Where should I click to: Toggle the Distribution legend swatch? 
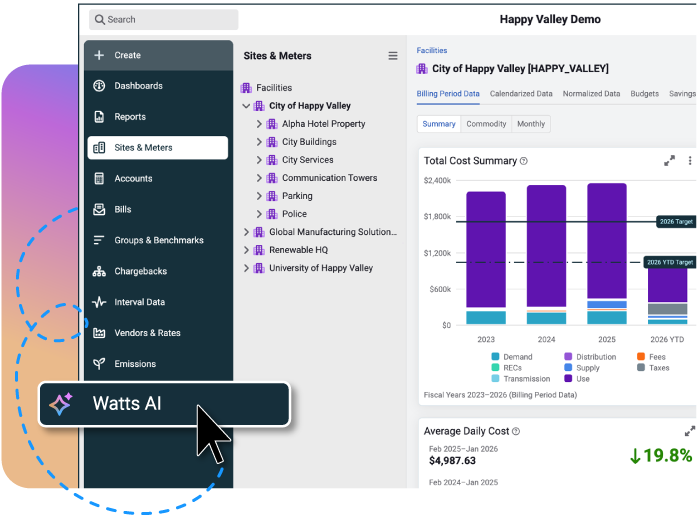[568, 356]
